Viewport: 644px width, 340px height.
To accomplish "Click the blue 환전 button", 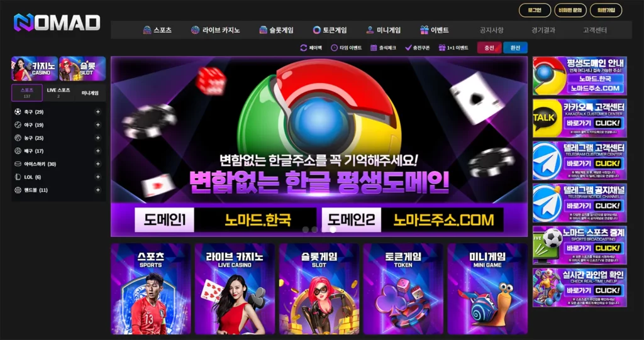I will 516,48.
